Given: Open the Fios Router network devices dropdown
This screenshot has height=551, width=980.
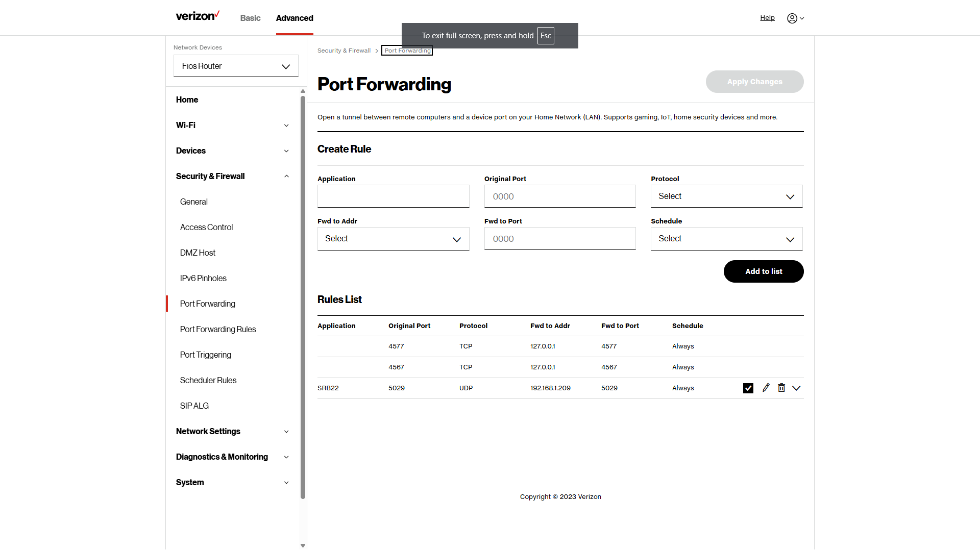Looking at the screenshot, I should [x=236, y=66].
